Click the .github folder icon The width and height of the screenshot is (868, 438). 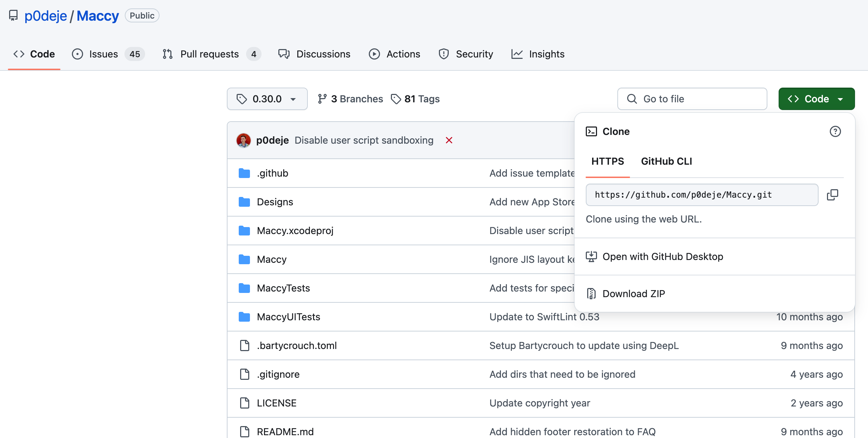pyautogui.click(x=244, y=173)
